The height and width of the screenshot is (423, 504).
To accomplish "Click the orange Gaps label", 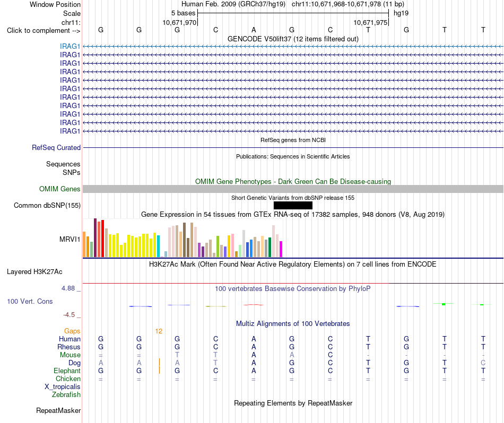I will pos(72,331).
